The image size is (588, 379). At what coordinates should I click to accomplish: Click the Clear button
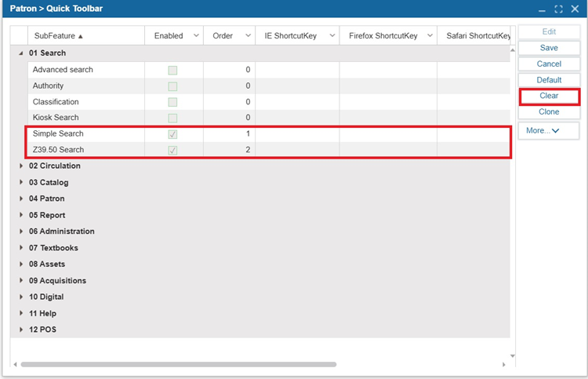click(549, 96)
